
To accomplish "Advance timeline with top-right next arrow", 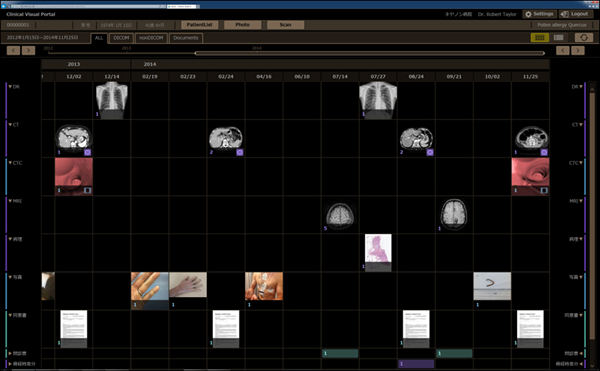I will click(x=578, y=50).
